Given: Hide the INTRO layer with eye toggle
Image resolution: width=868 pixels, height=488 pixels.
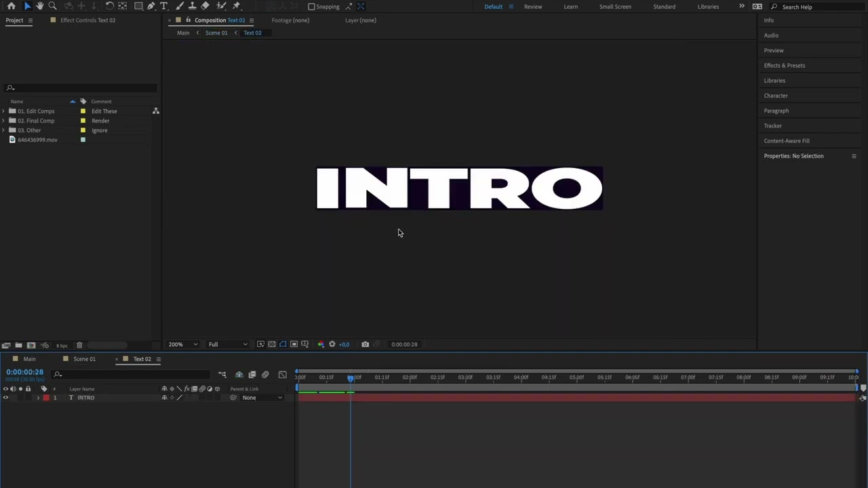Looking at the screenshot, I should coord(5,398).
